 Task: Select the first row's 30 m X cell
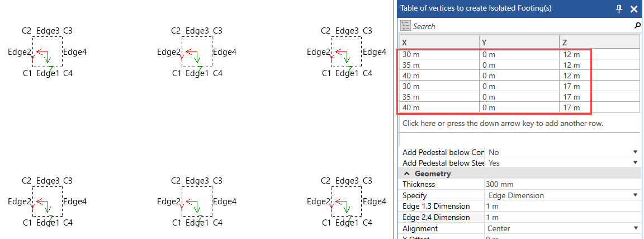[439, 54]
